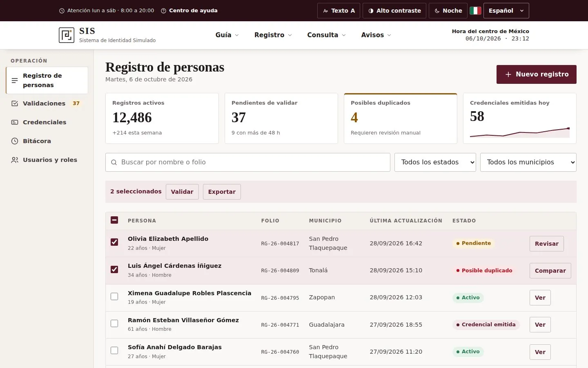The width and height of the screenshot is (588, 368).
Task: Expand the Avisos navigation menu
Action: pyautogui.click(x=376, y=35)
